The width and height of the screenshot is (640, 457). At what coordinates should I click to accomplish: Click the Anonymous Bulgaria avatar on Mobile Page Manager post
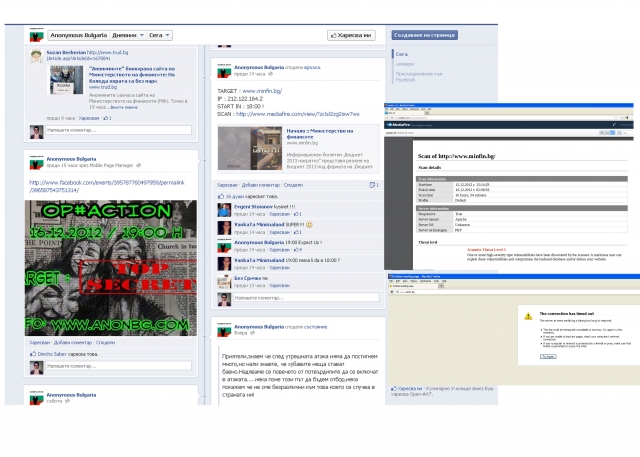36,162
